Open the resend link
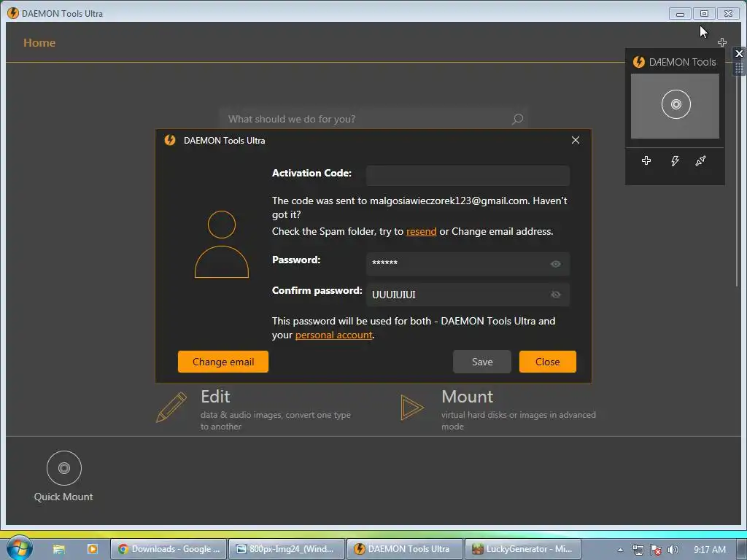The height and width of the screenshot is (560, 747). (421, 231)
